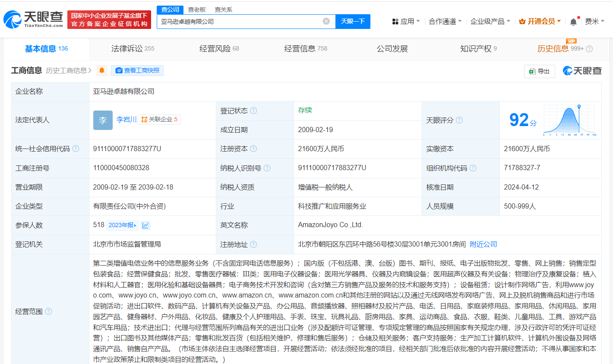Open the 李岩川 legal representative link

coord(126,120)
